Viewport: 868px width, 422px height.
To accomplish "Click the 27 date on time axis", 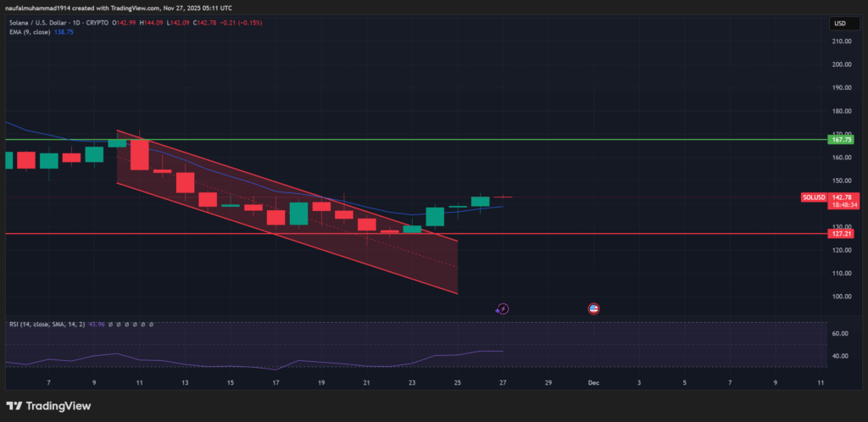I will click(x=504, y=383).
